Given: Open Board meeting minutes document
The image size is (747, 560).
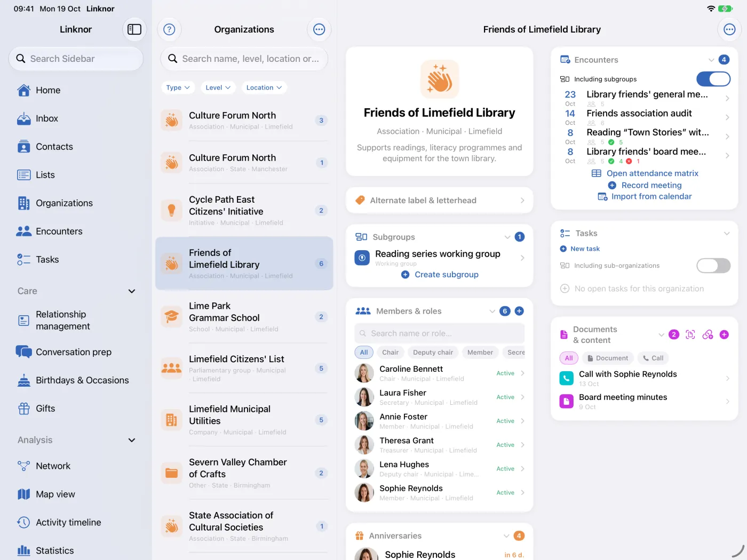Looking at the screenshot, I should point(645,402).
